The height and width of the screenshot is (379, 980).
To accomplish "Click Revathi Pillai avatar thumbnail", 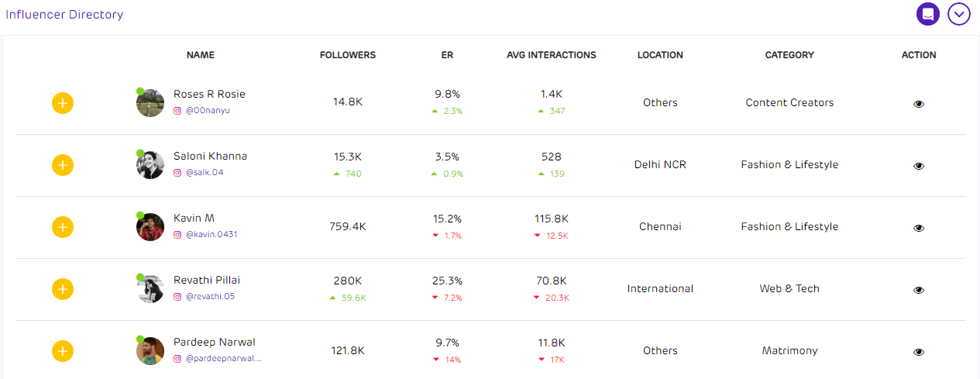I will (150, 289).
